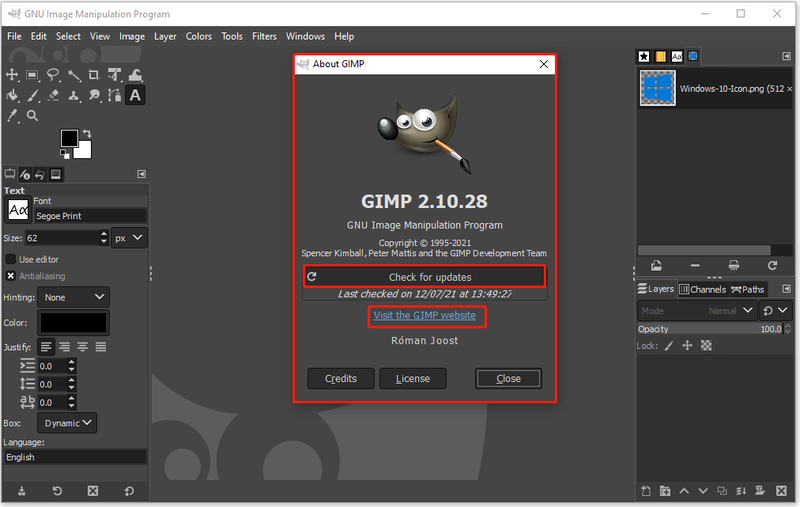
Task: Enable the Use editor checkbox
Action: click(x=11, y=259)
